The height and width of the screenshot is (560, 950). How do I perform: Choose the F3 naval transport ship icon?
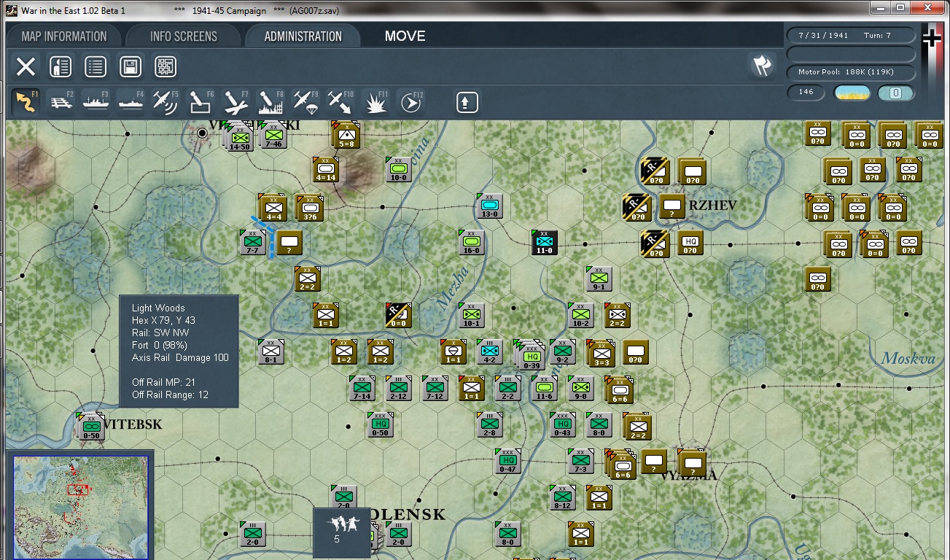(96, 102)
